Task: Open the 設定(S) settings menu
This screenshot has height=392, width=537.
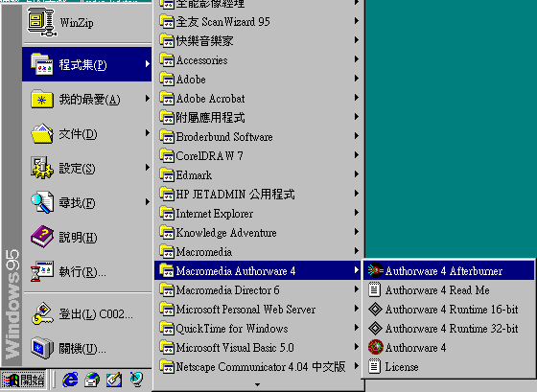Action: click(x=87, y=168)
